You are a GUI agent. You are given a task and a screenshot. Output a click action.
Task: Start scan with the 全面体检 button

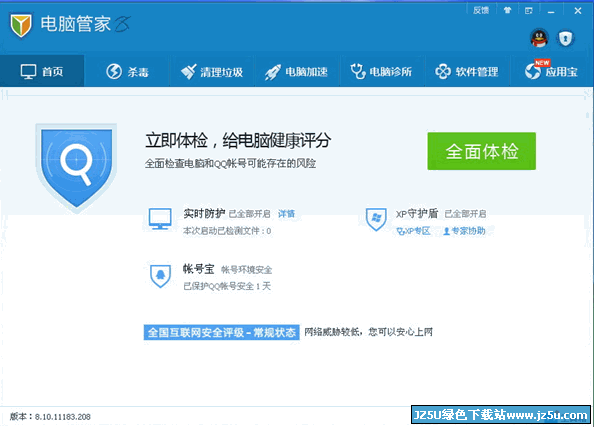pos(481,151)
